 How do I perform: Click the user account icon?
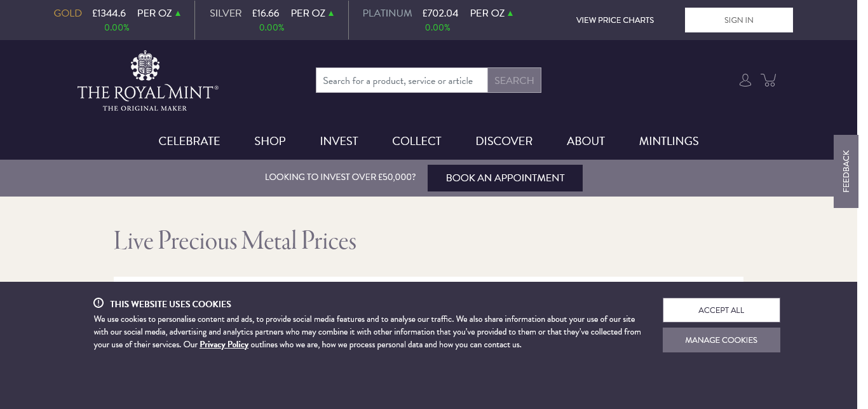tap(745, 80)
